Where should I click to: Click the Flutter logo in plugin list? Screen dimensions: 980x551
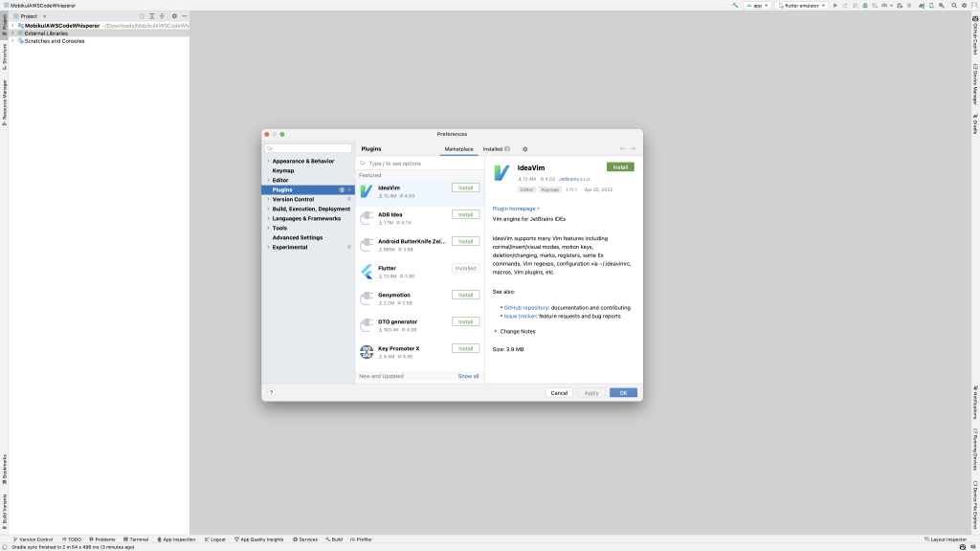coord(367,272)
